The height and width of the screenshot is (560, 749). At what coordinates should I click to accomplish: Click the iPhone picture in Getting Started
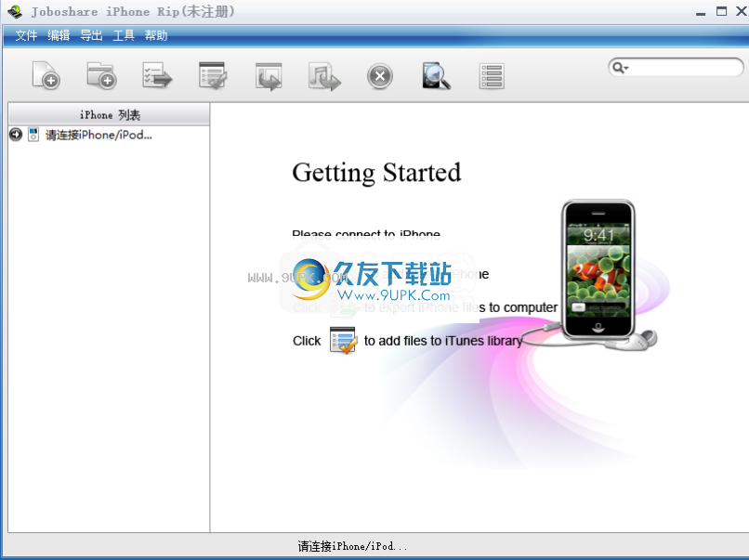coord(598,270)
